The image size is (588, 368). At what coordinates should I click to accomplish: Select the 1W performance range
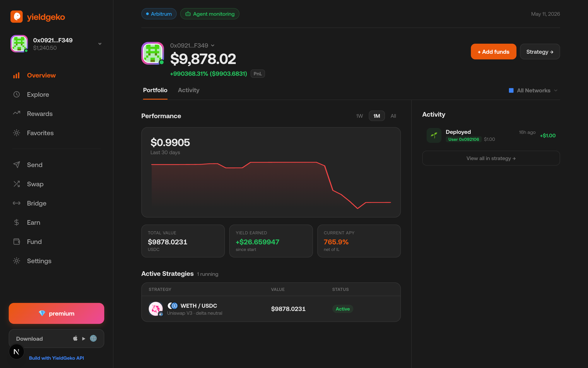click(359, 116)
